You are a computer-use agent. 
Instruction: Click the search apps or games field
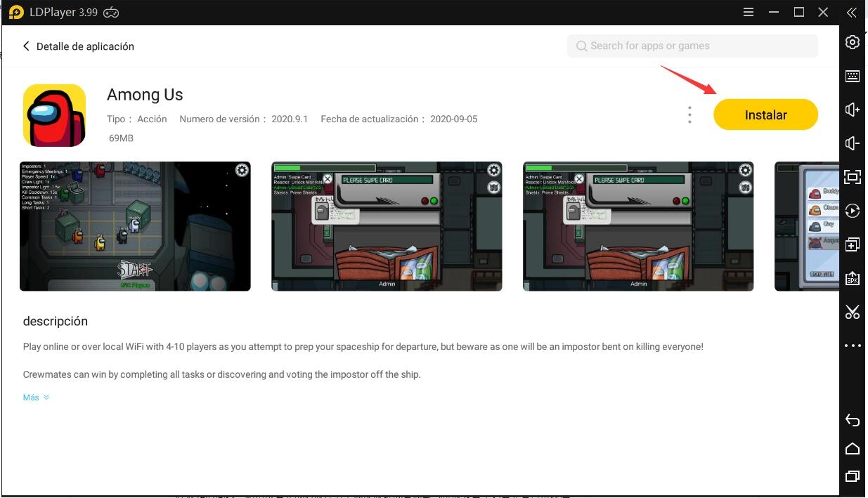click(692, 46)
